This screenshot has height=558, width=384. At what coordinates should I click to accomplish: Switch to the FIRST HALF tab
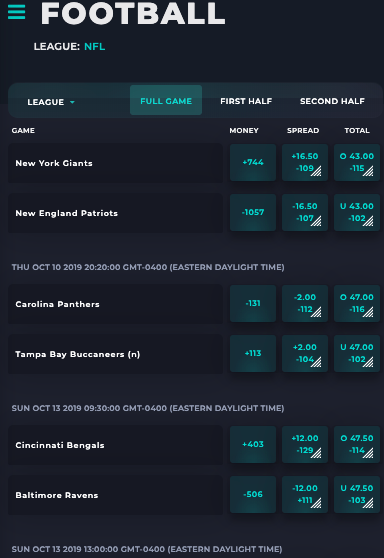click(246, 101)
